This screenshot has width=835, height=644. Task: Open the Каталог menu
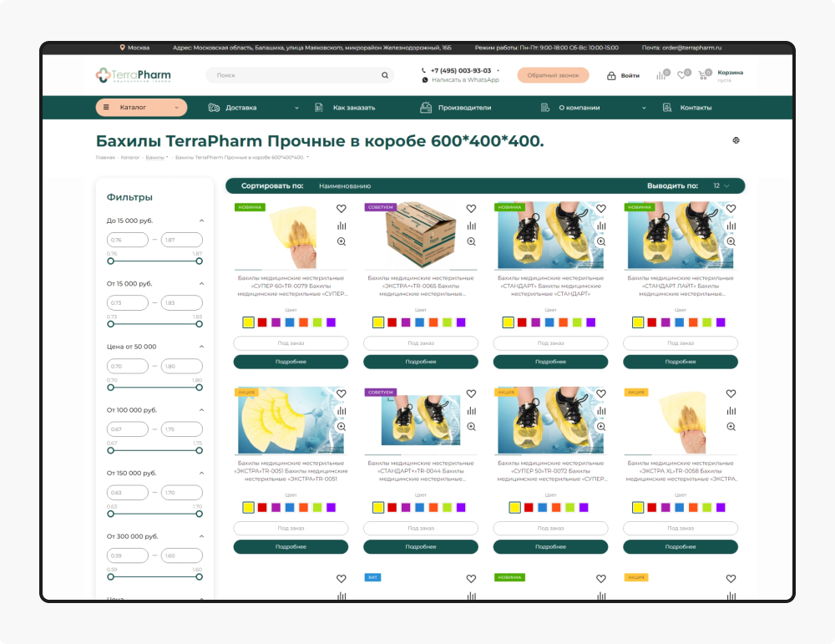pyautogui.click(x=141, y=107)
